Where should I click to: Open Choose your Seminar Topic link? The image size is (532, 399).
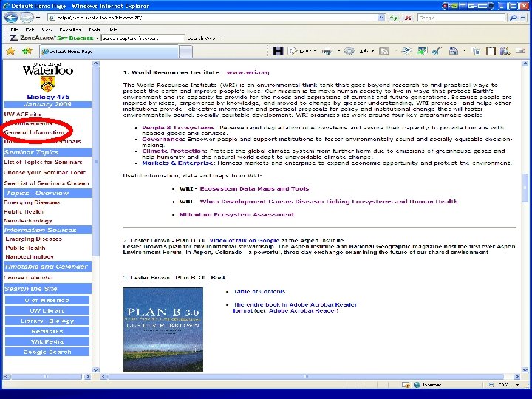click(x=45, y=172)
